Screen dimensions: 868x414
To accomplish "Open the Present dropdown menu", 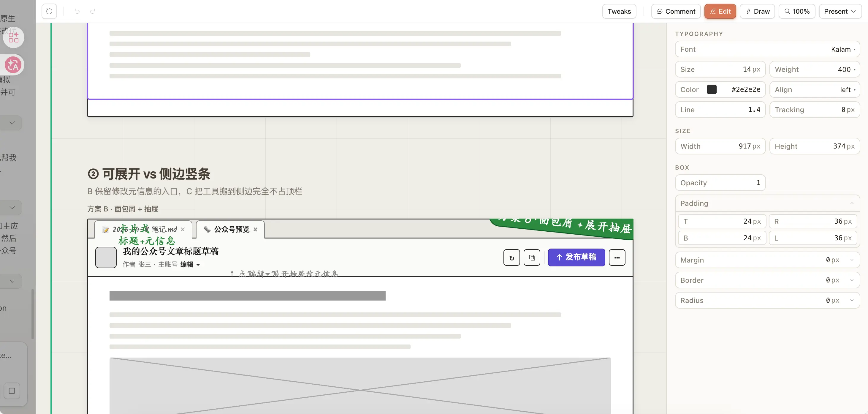I will (x=840, y=11).
